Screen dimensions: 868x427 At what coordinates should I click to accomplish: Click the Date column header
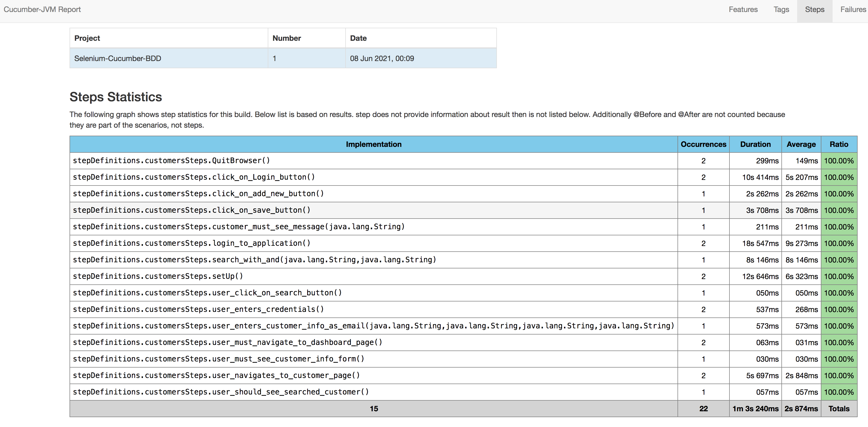(358, 38)
